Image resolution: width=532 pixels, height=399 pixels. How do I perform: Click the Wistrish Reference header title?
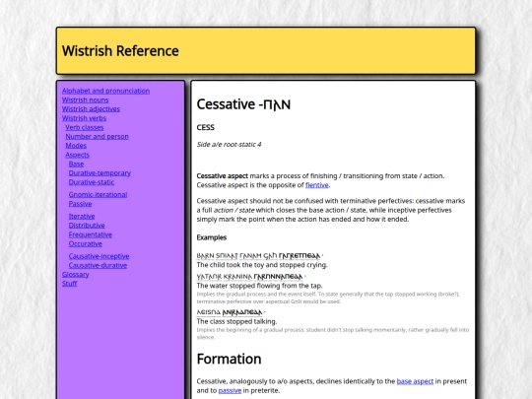(120, 51)
